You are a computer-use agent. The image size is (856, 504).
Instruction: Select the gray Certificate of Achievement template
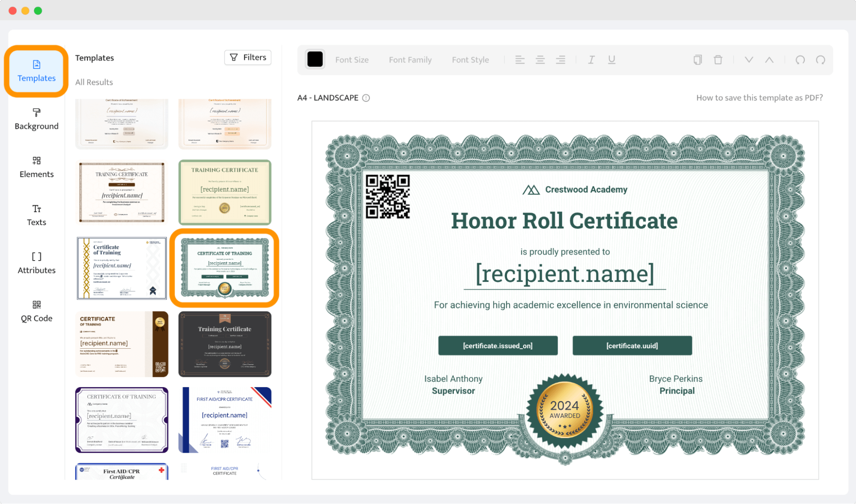(122, 124)
